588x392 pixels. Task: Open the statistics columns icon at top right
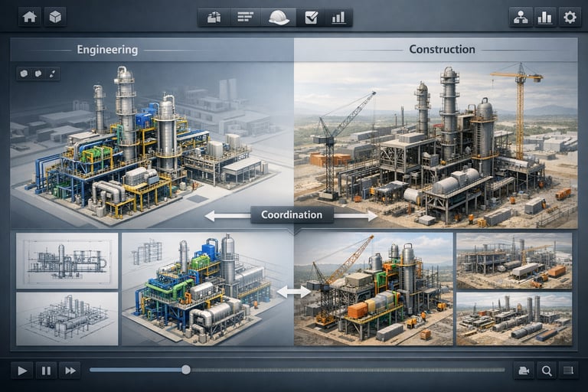point(544,18)
